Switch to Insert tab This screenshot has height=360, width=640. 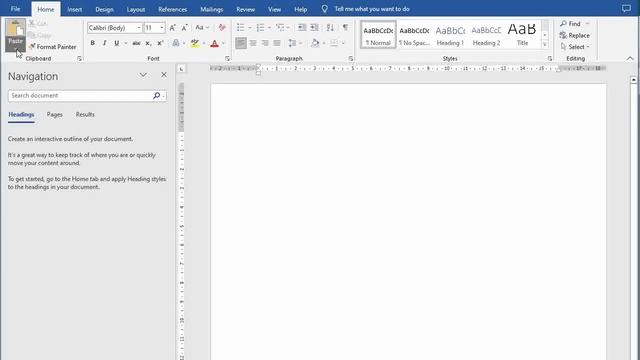coord(75,9)
